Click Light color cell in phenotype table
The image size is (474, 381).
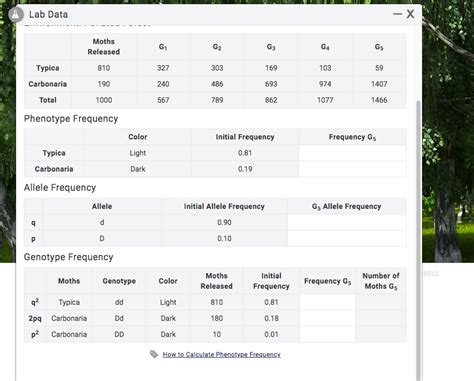pos(138,153)
